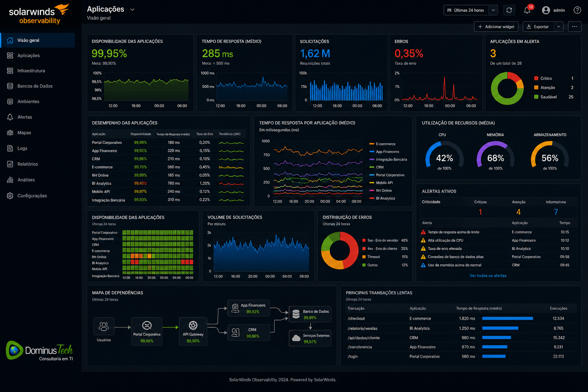The height and width of the screenshot is (392, 588).
Task: Open the Ver todos os alertas link
Action: (x=488, y=276)
